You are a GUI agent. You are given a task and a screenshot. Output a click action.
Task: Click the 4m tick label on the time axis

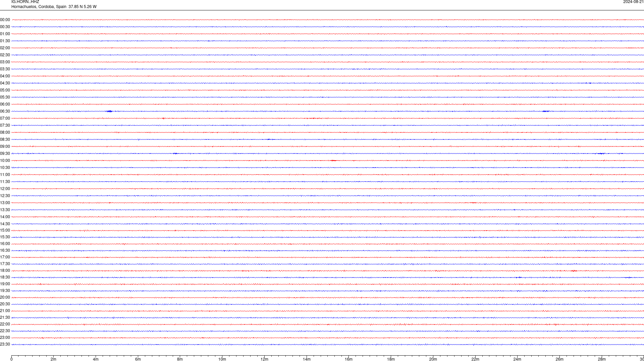click(x=96, y=359)
